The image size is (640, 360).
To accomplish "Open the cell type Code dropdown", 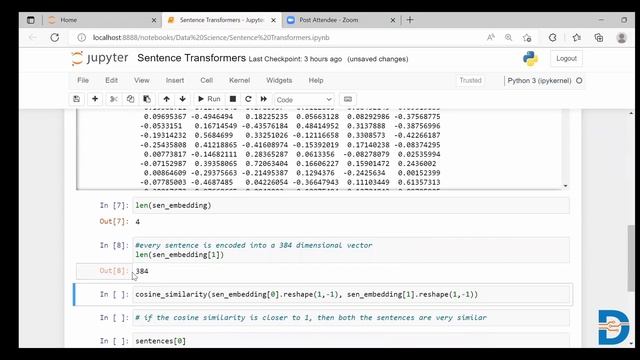I will [x=304, y=100].
